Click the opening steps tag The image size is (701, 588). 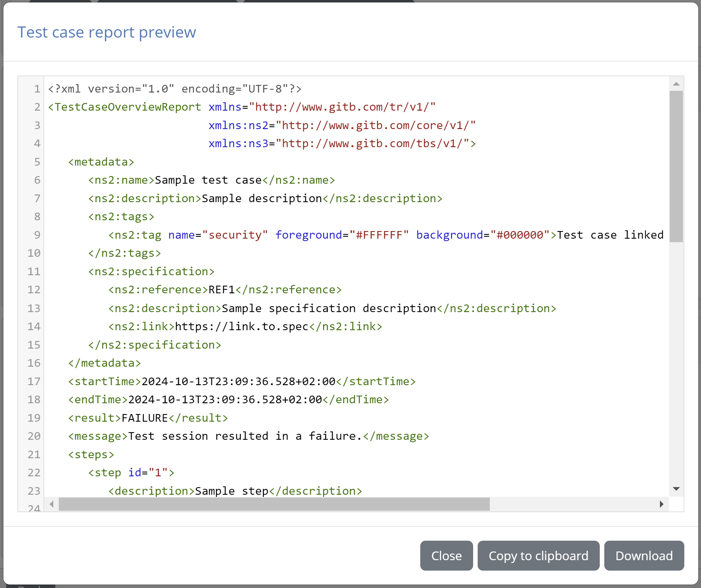pos(91,454)
